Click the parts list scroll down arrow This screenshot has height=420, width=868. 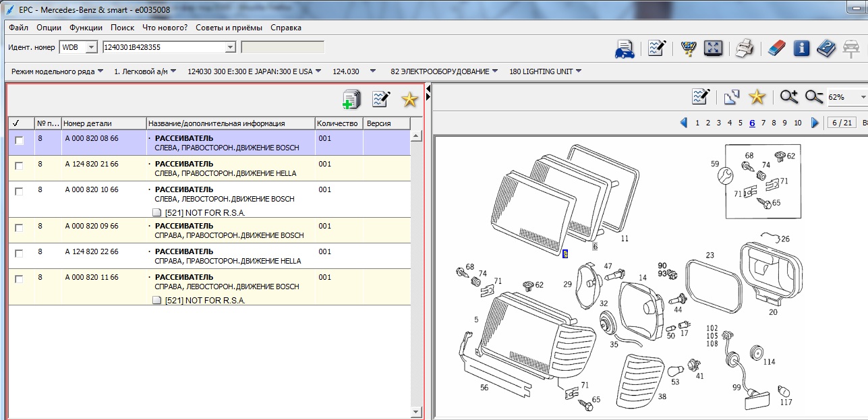[x=416, y=411]
